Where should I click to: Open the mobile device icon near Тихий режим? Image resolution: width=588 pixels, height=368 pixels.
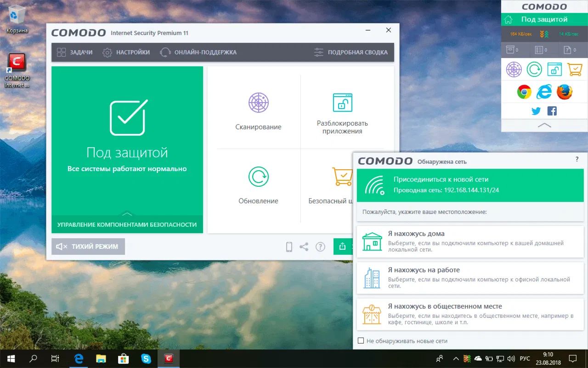click(288, 247)
